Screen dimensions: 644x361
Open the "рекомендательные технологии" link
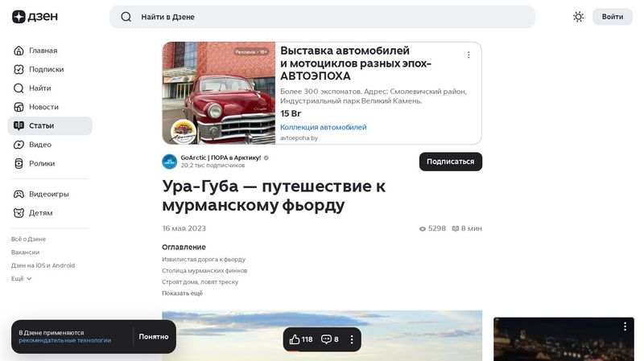point(64,341)
